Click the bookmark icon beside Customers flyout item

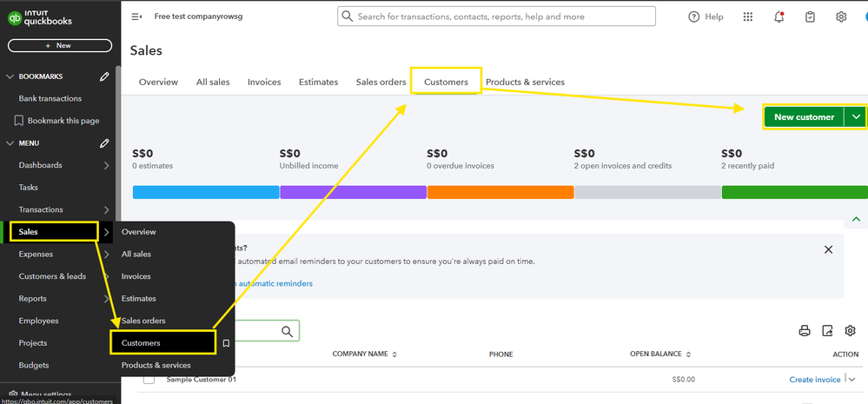pyautogui.click(x=226, y=343)
